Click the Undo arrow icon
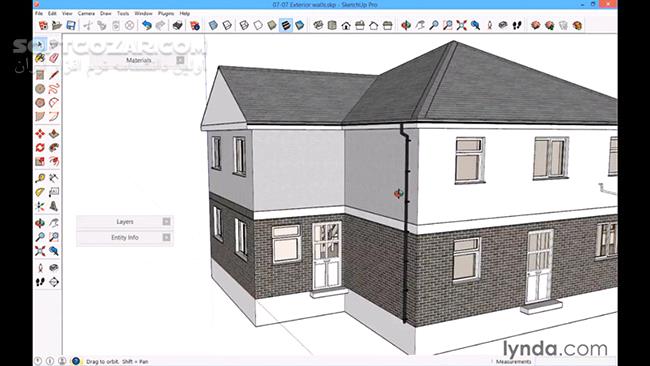The width and height of the screenshot is (650, 366). coord(146,25)
